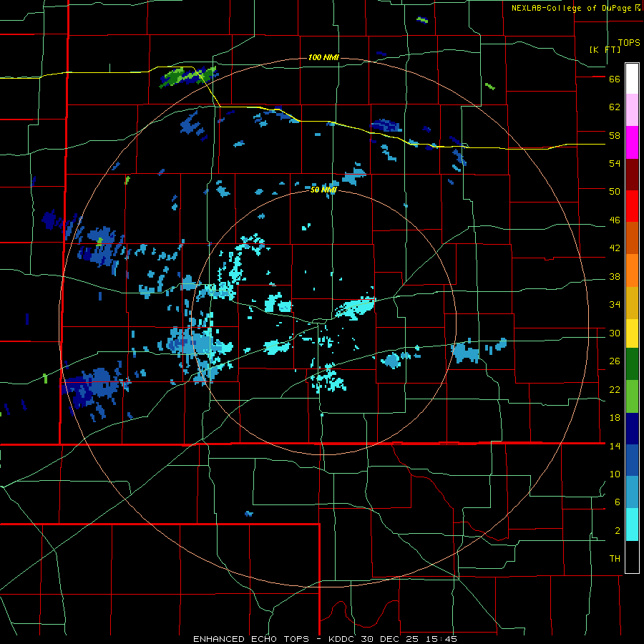Pick the medium blue legend swatch

(x=632, y=460)
